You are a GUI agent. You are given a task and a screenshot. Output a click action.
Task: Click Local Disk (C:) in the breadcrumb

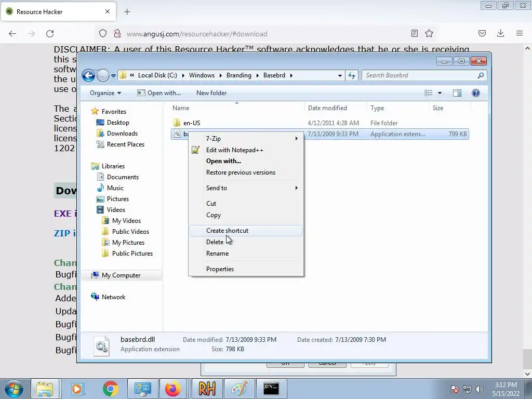157,75
